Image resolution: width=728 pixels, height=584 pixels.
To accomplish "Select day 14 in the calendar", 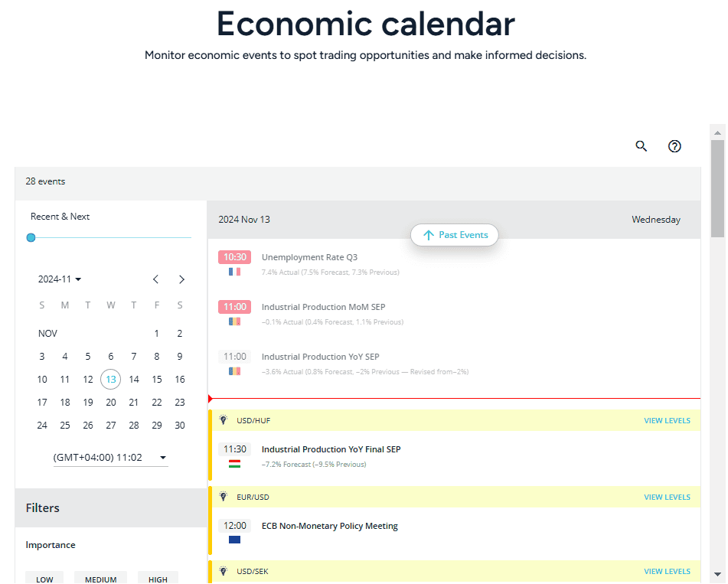I will point(134,380).
